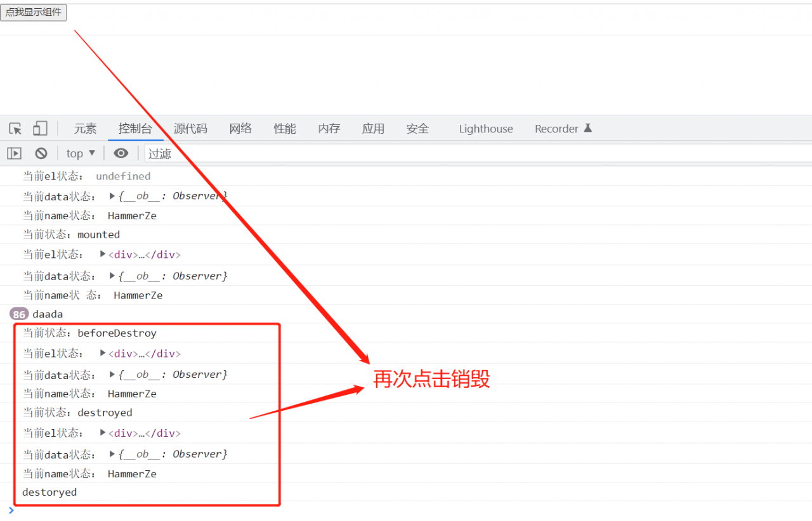Expand the last Observer object under destroyed
812x521 pixels.
[x=113, y=454]
